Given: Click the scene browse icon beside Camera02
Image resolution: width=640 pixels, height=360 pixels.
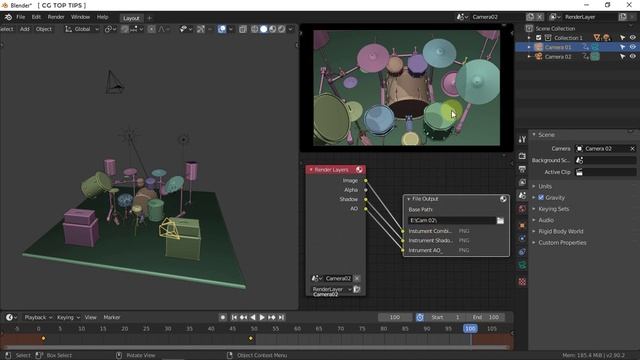Looking at the screenshot, I should 462,17.
